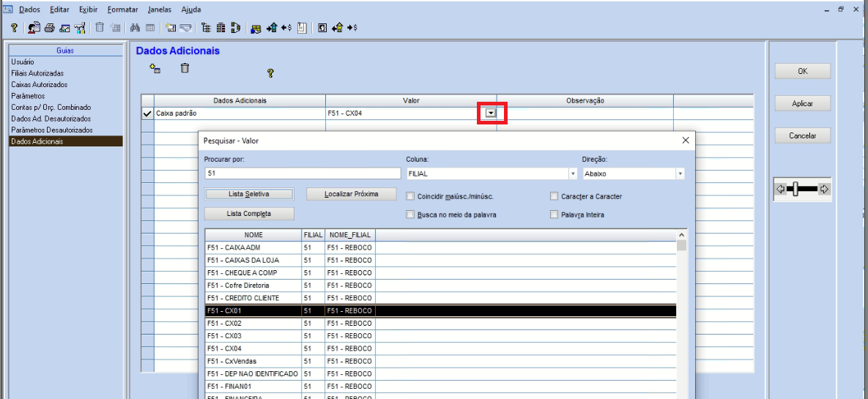Select the Filiais Autorizadas guide
The height and width of the screenshot is (399, 868).
(66, 73)
